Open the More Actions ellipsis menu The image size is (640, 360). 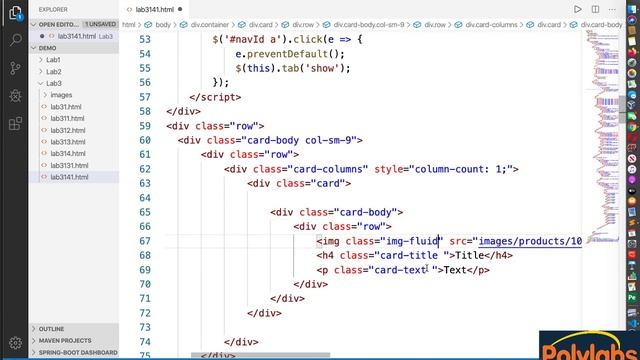pyautogui.click(x=612, y=9)
